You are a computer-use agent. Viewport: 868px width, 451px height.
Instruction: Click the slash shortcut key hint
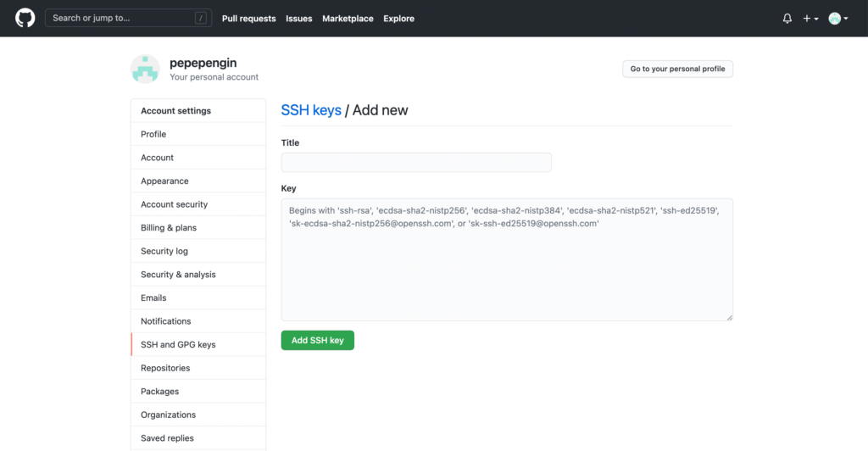pyautogui.click(x=201, y=18)
